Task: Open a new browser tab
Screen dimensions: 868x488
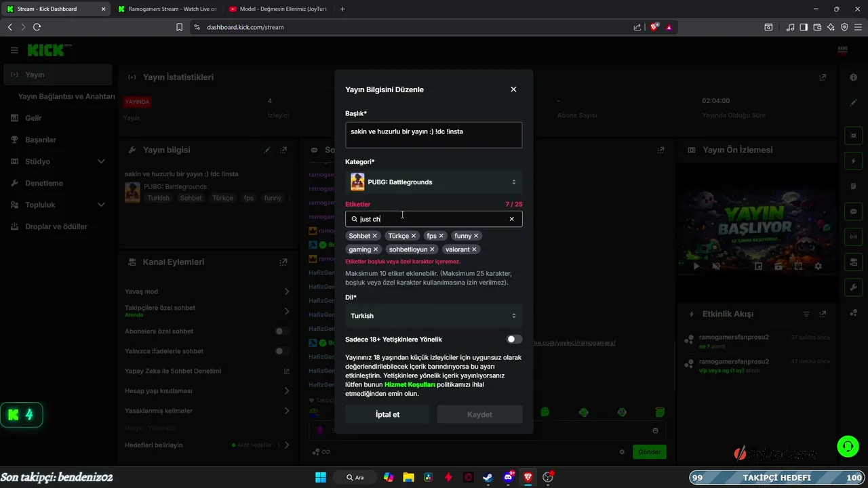Action: [x=342, y=9]
